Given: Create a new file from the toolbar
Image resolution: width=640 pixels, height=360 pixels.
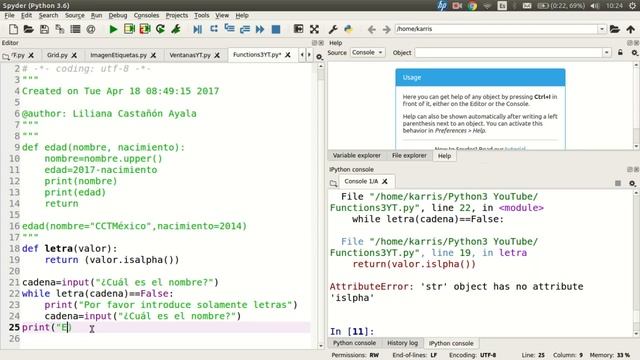Looking at the screenshot, I should [13, 29].
